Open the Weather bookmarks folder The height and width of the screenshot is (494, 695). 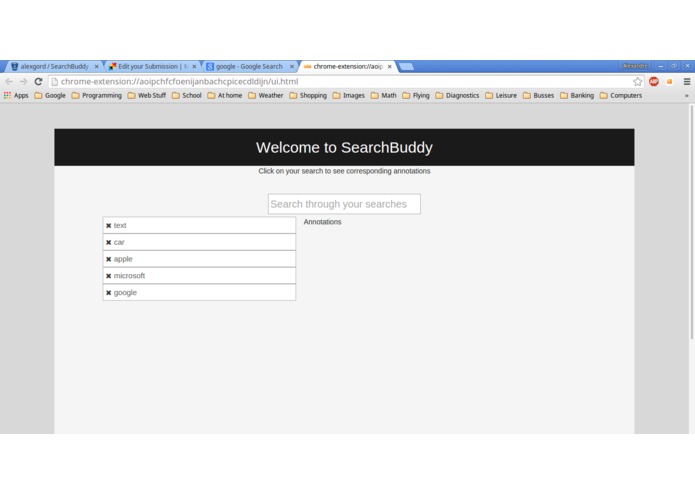(266, 95)
